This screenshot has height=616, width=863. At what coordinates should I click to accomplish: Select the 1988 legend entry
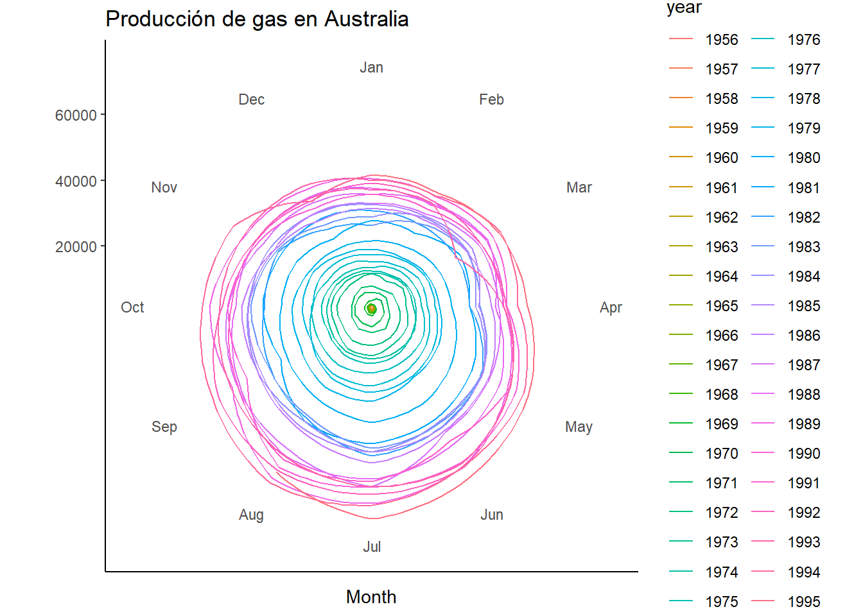(786, 395)
